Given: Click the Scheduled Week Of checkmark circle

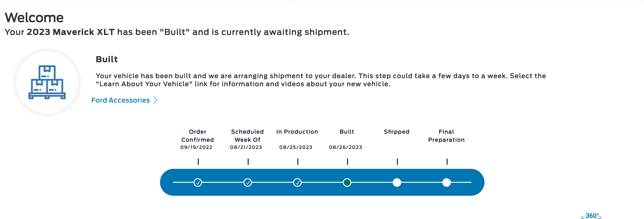Looking at the screenshot, I should pos(247,182).
